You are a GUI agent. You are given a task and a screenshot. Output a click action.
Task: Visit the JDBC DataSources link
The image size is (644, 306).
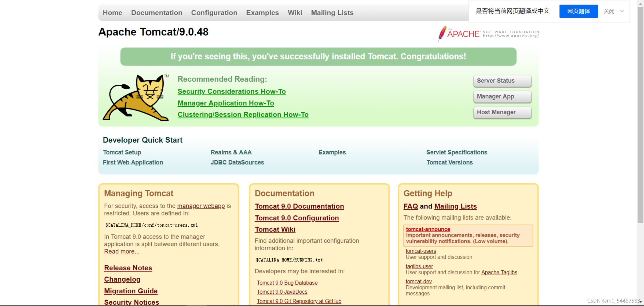(237, 162)
